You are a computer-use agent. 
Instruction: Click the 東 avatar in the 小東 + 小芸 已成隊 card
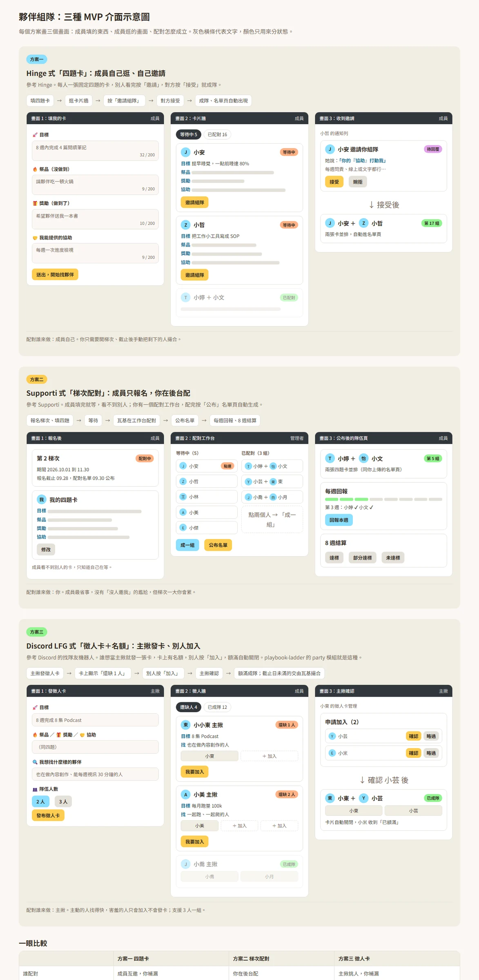[x=330, y=798]
